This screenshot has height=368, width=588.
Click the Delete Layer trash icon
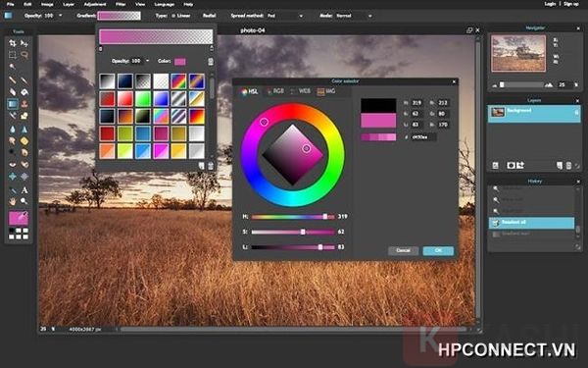(x=568, y=165)
